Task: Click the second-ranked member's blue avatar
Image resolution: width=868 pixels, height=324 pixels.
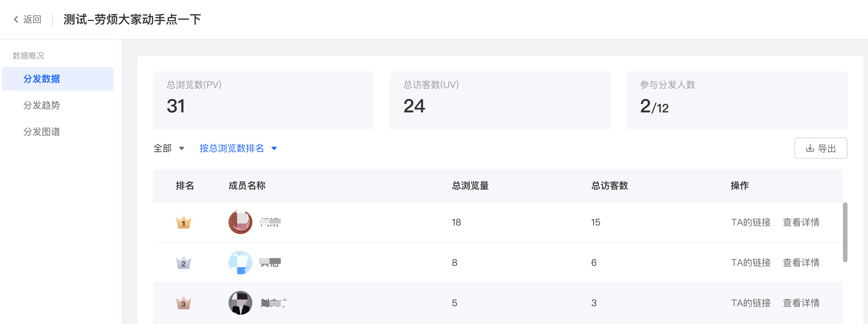Action: pyautogui.click(x=240, y=262)
